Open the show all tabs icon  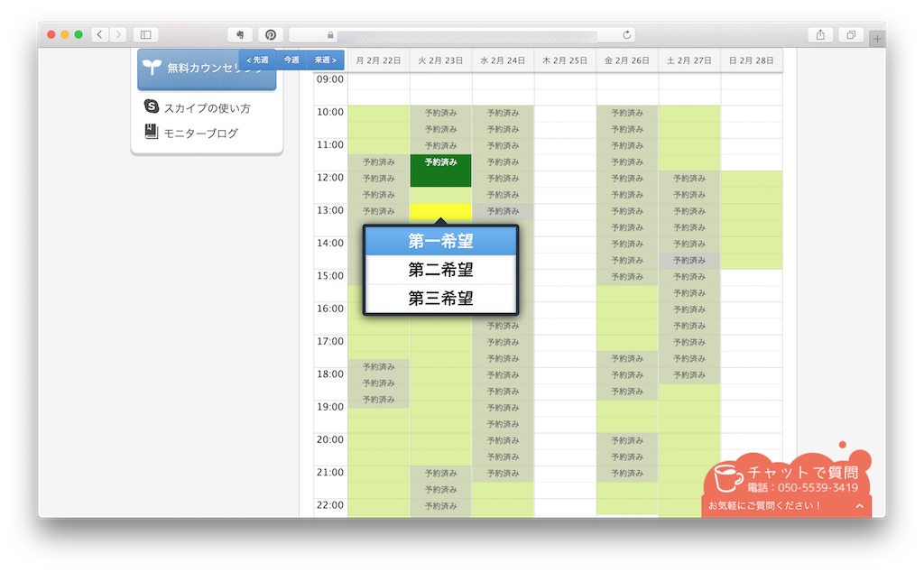tap(850, 35)
